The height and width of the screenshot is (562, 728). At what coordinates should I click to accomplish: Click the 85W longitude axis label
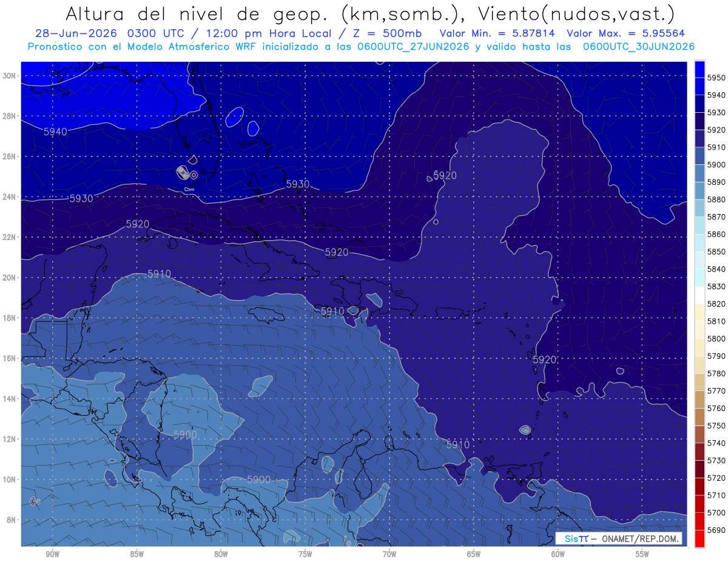click(136, 554)
